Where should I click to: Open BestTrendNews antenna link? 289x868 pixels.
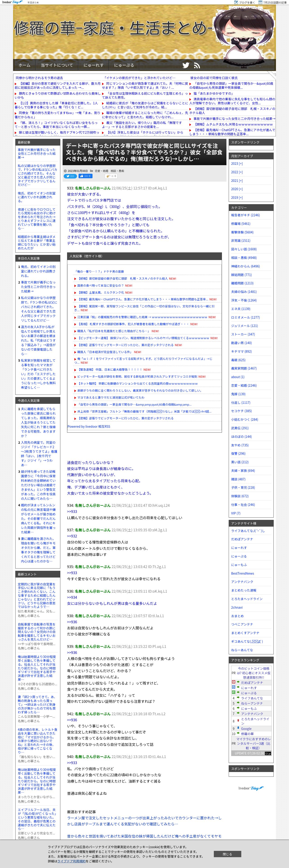tap(243, 573)
